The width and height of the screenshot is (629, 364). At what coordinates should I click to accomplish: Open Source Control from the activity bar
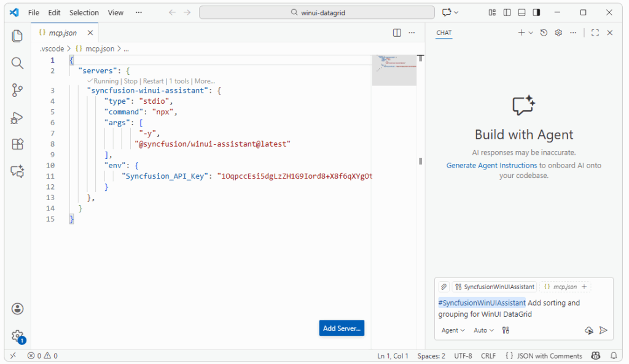pos(18,90)
